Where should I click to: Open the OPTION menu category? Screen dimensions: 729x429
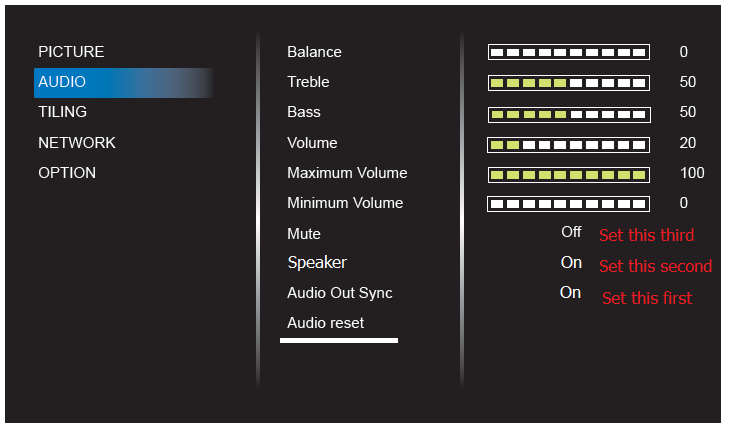pyautogui.click(x=67, y=173)
